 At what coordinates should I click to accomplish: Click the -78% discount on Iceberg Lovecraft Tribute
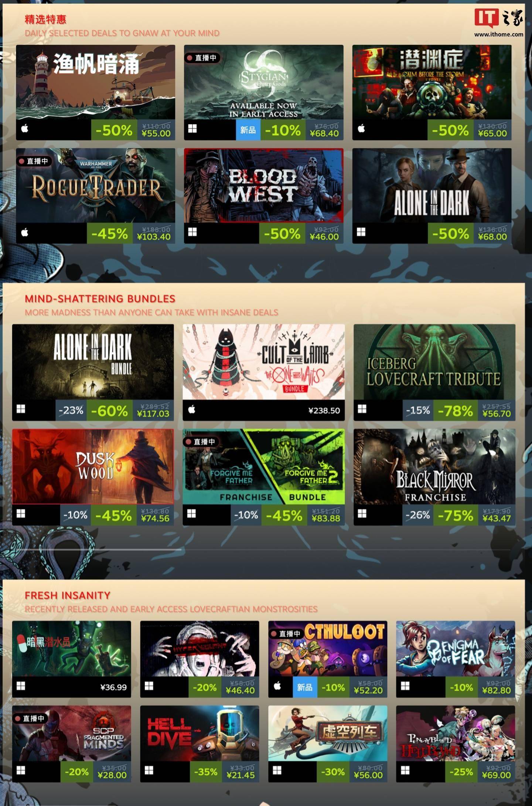[x=455, y=411]
